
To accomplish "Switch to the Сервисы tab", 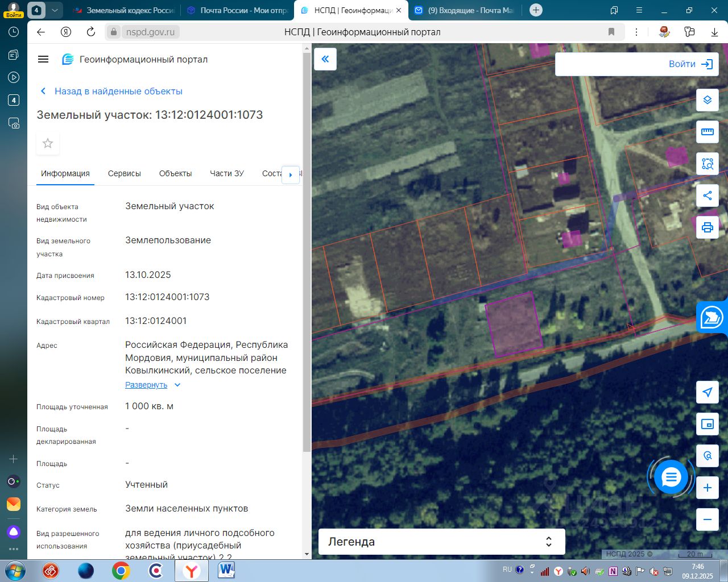I will pyautogui.click(x=124, y=173).
